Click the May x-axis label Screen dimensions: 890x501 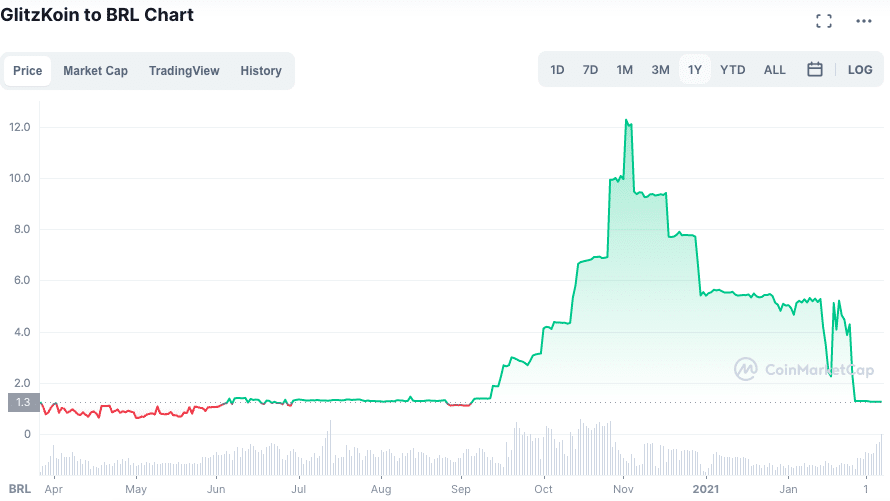(x=136, y=489)
